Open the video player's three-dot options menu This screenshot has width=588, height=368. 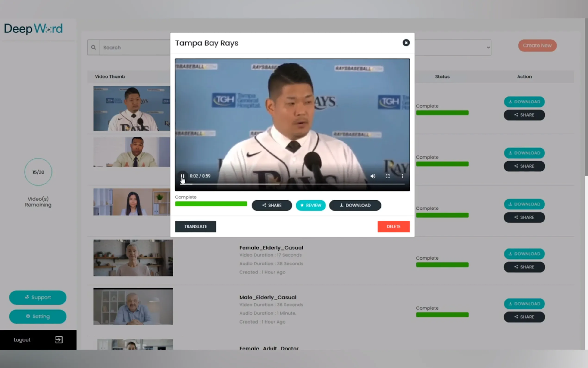point(402,176)
